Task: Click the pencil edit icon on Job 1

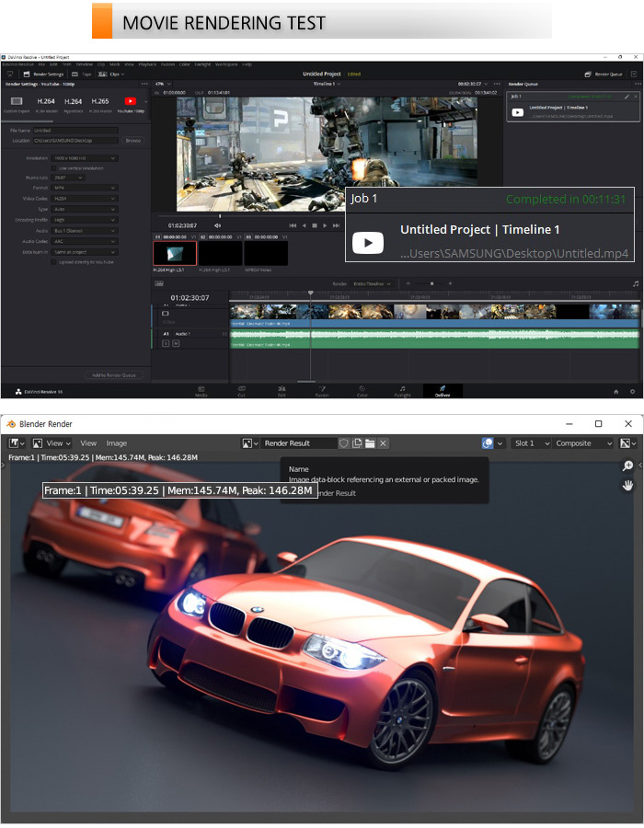Action: tap(626, 96)
